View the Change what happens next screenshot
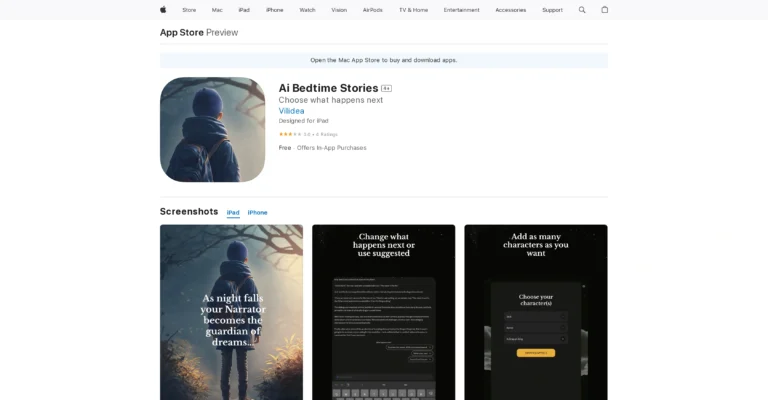 point(384,312)
